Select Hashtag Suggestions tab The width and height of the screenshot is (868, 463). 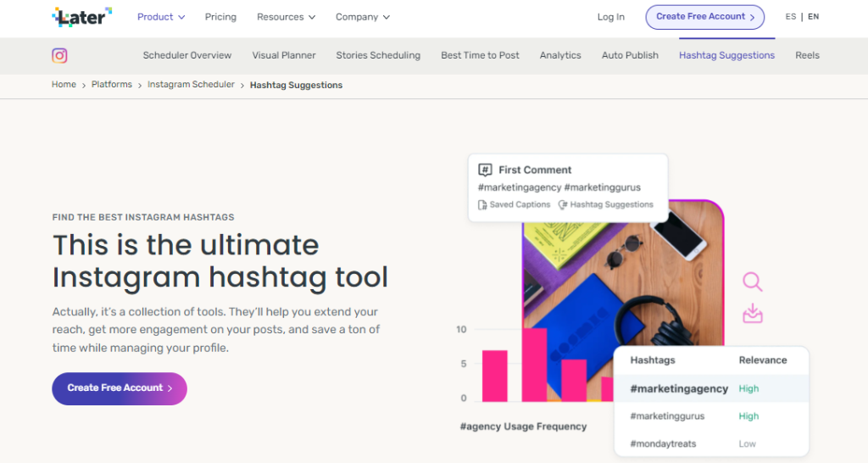(x=726, y=55)
